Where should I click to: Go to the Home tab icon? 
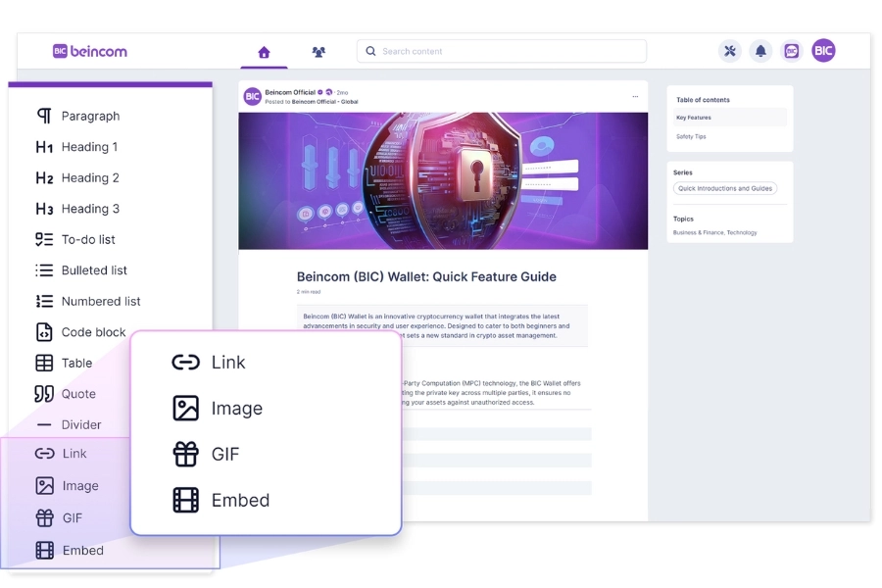click(x=264, y=52)
